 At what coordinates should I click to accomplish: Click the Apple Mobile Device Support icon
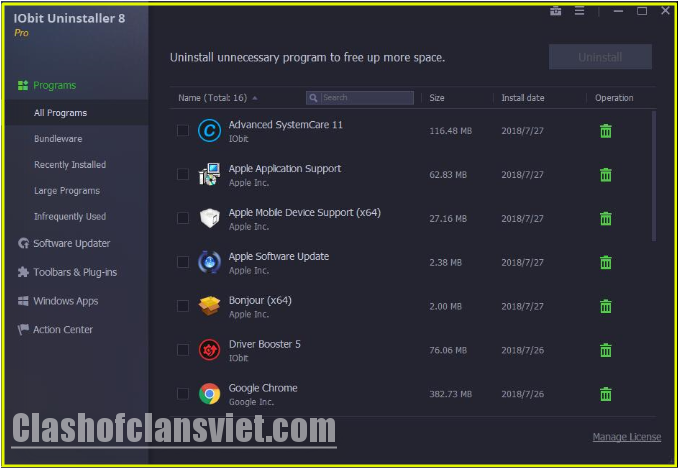(x=210, y=218)
